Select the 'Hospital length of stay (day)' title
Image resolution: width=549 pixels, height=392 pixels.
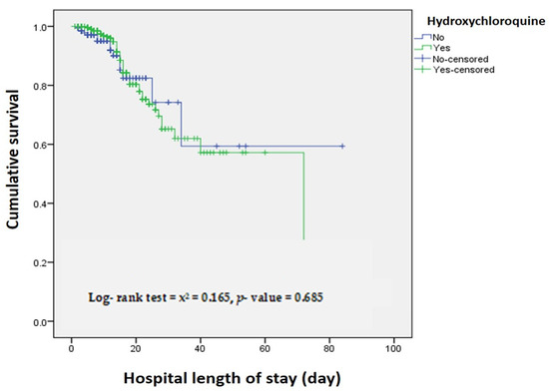click(x=232, y=378)
